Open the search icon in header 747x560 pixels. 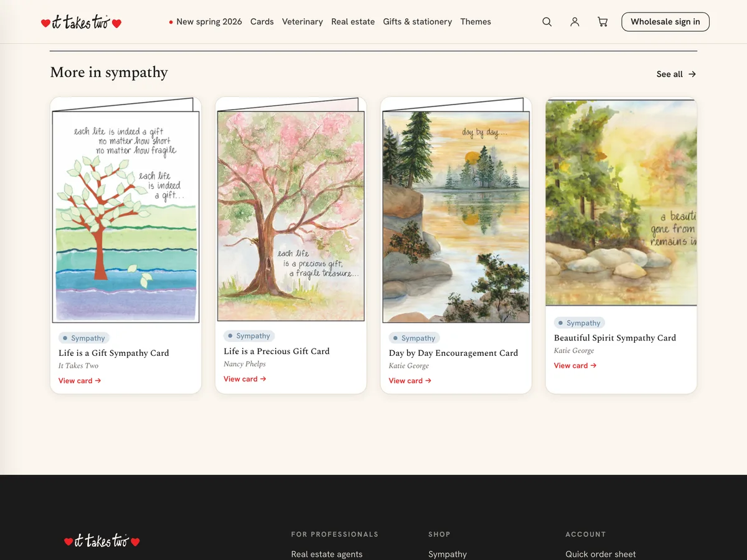[x=547, y=22]
